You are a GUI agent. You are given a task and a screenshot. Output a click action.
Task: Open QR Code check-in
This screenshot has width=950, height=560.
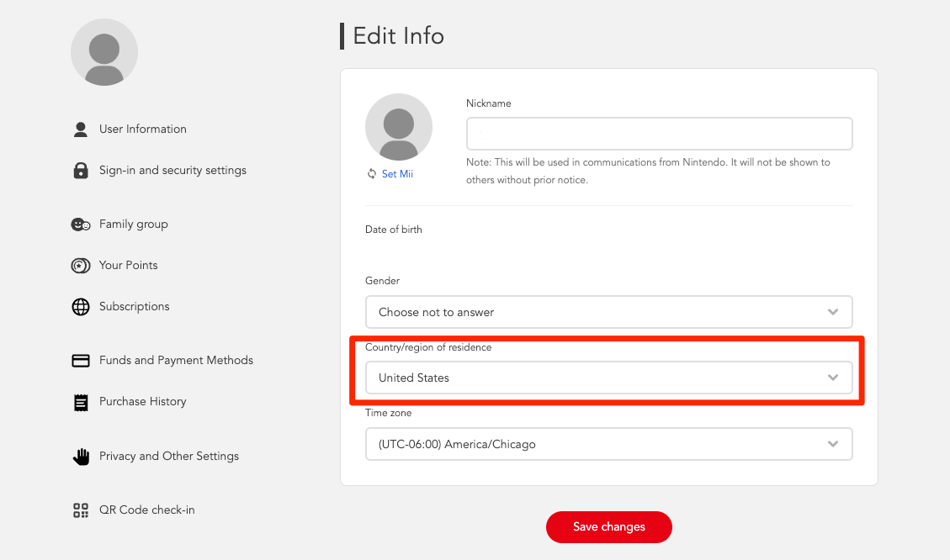tap(147, 510)
